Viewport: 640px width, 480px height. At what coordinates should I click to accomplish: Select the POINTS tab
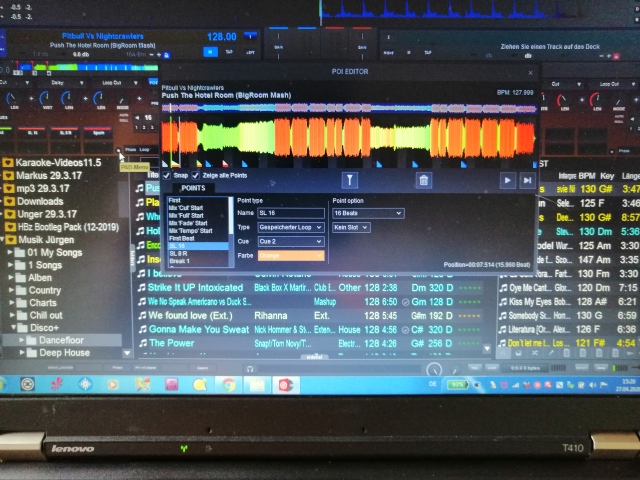193,187
